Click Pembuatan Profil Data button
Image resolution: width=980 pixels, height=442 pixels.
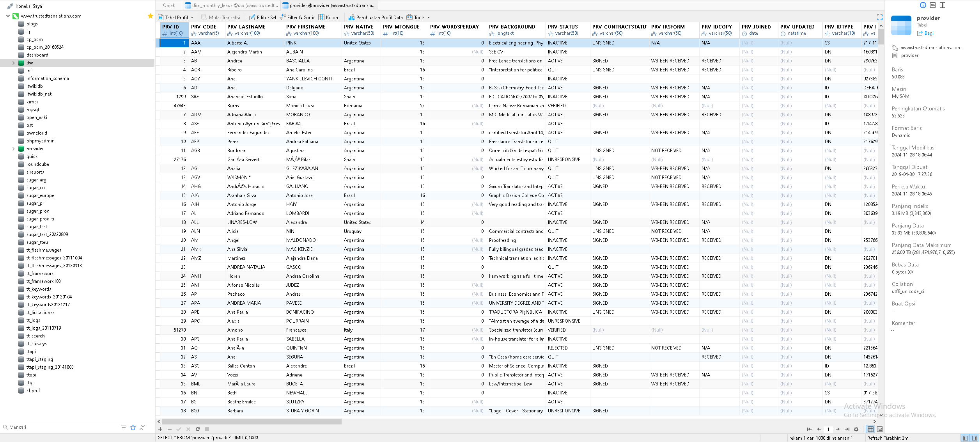point(376,18)
